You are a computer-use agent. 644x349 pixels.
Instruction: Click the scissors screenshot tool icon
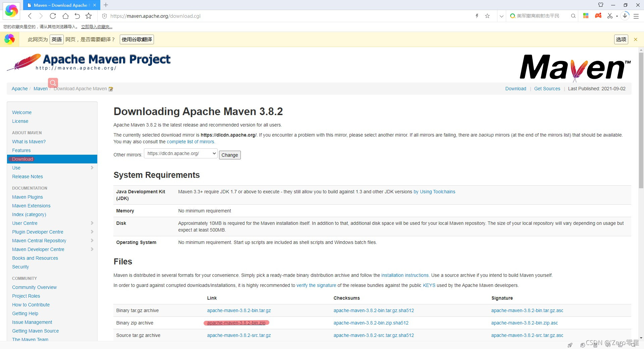[610, 16]
